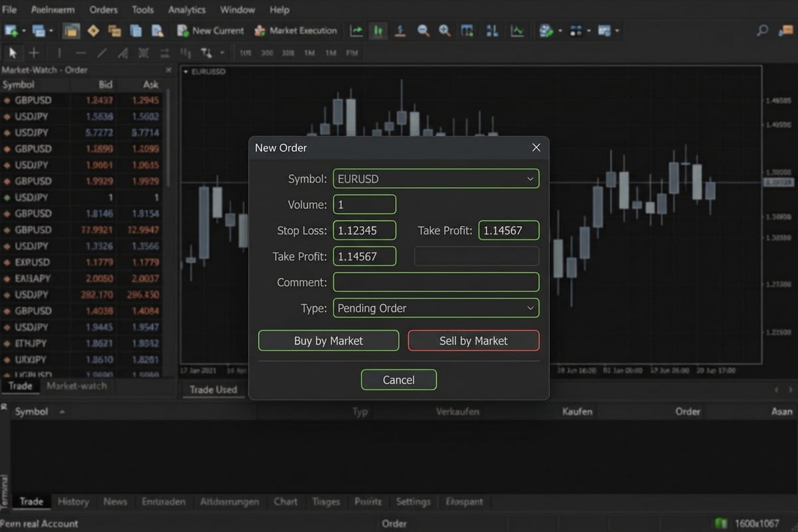This screenshot has width=798, height=532.
Task: Click the New Current toolbar button
Action: (211, 31)
